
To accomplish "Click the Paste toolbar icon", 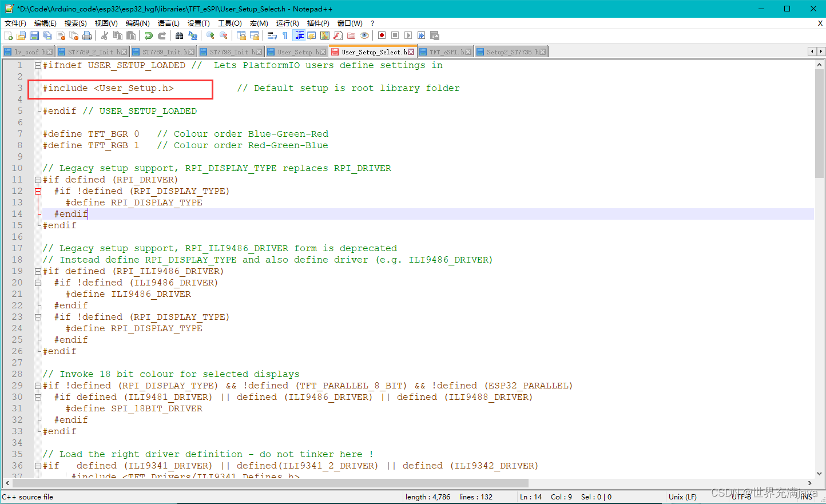I will (131, 35).
